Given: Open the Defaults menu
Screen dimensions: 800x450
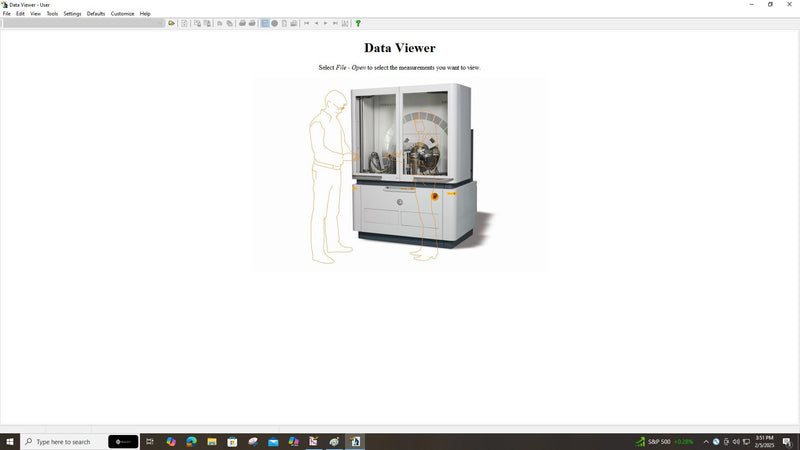Looking at the screenshot, I should click(x=95, y=14).
